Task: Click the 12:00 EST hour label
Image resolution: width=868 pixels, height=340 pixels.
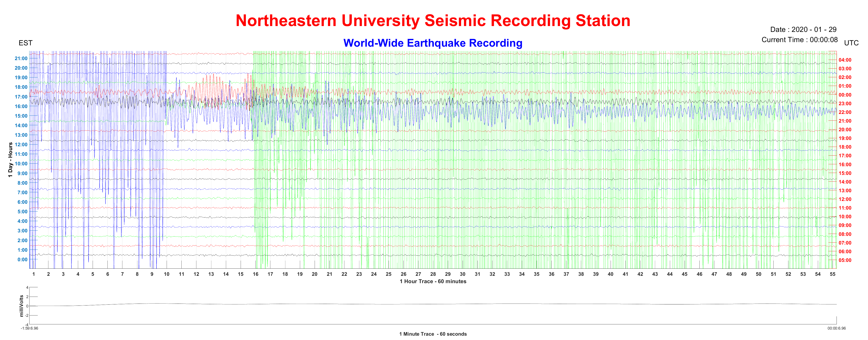Action: pos(21,145)
